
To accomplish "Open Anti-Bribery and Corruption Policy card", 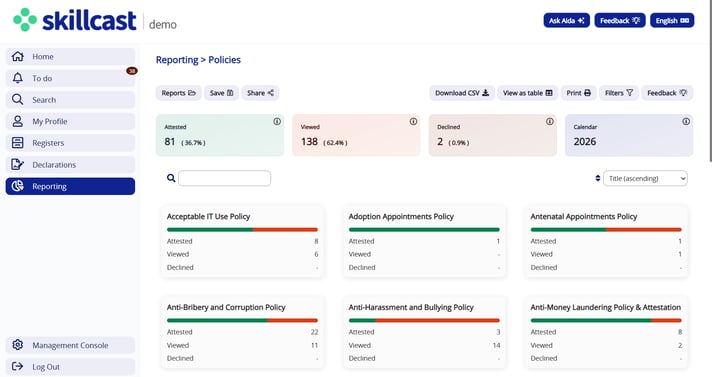I will (242, 332).
